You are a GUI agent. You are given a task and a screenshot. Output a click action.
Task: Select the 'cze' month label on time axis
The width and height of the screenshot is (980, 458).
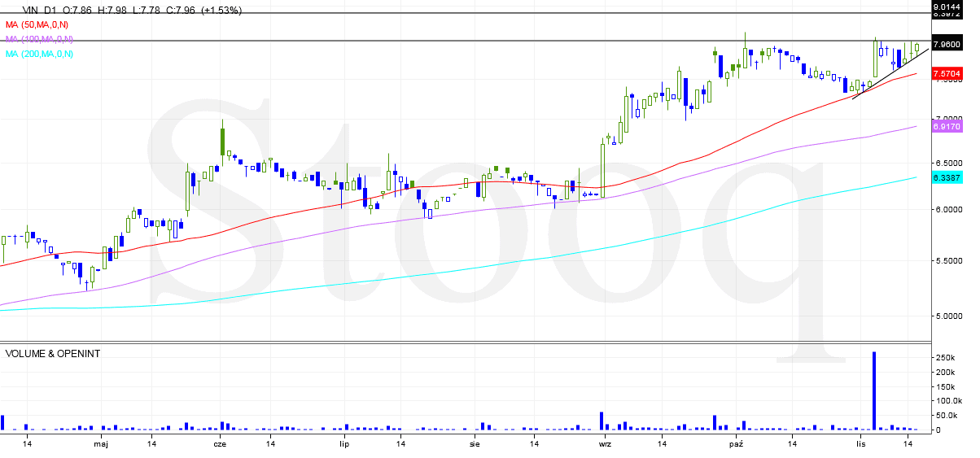(x=220, y=444)
